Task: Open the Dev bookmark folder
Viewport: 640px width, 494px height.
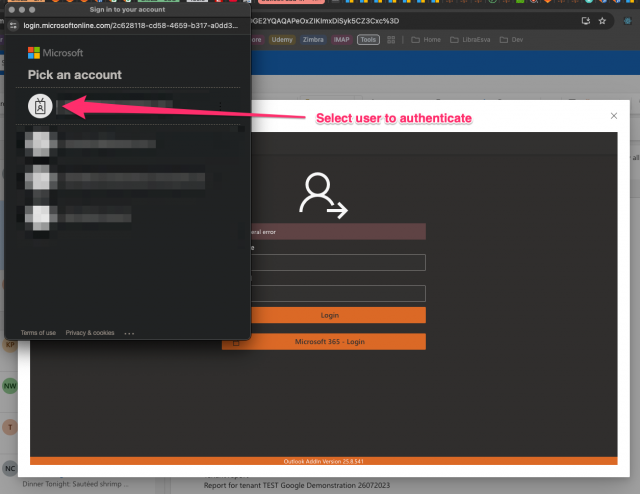Action: pyautogui.click(x=511, y=40)
